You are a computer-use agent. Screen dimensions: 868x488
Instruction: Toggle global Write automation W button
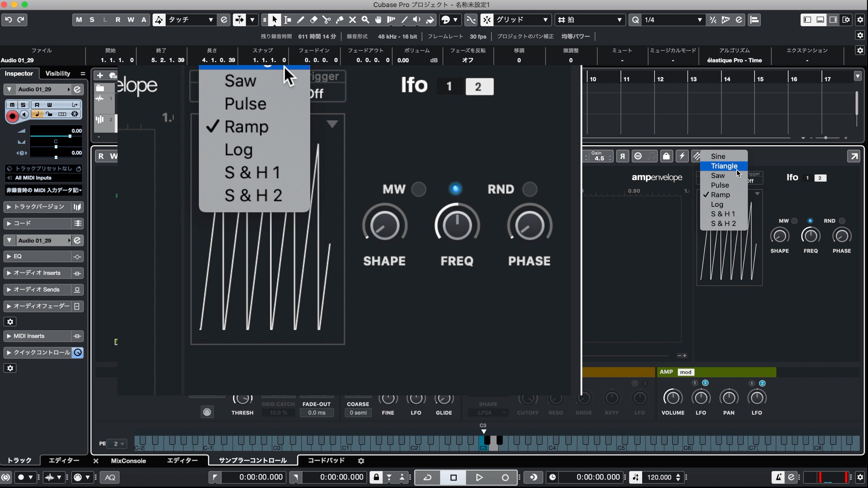131,20
